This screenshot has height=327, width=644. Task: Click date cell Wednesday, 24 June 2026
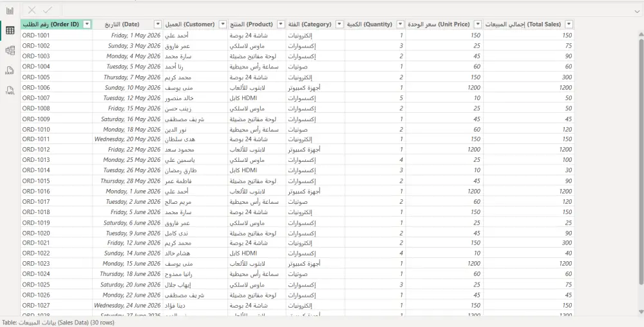128,305
